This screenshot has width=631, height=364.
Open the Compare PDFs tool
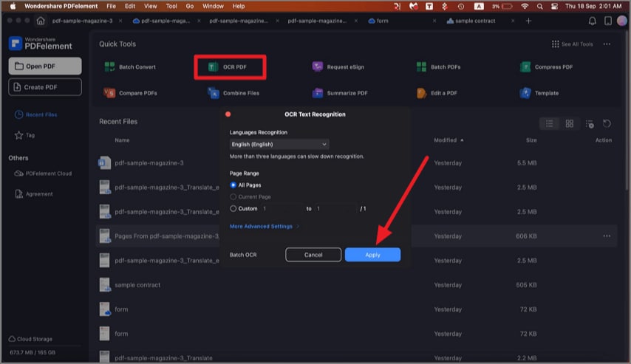(130, 93)
